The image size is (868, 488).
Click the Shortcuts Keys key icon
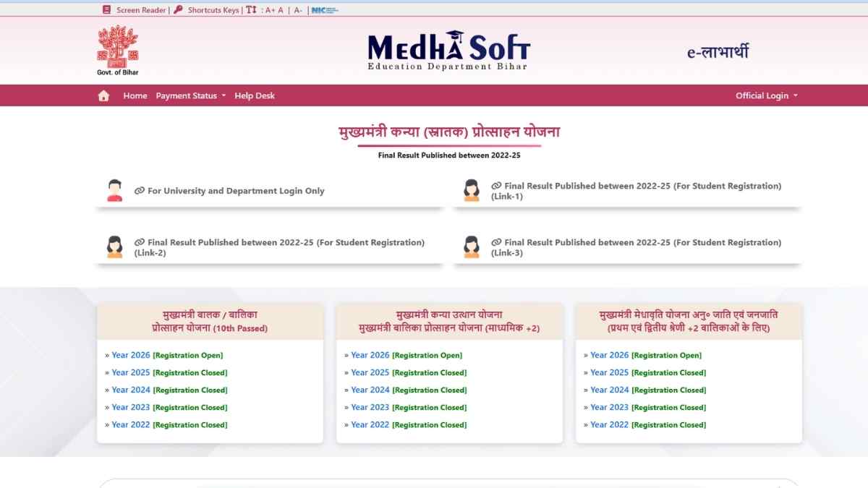tap(178, 10)
